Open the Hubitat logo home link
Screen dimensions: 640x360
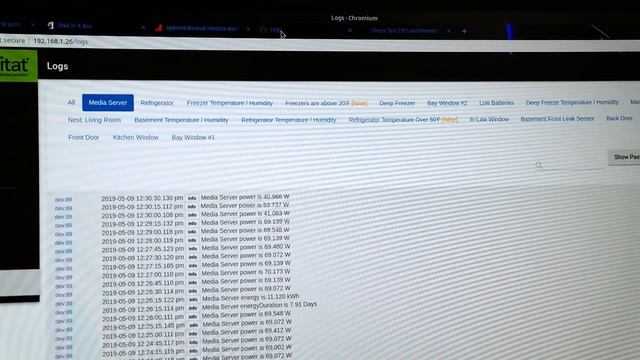click(18, 66)
